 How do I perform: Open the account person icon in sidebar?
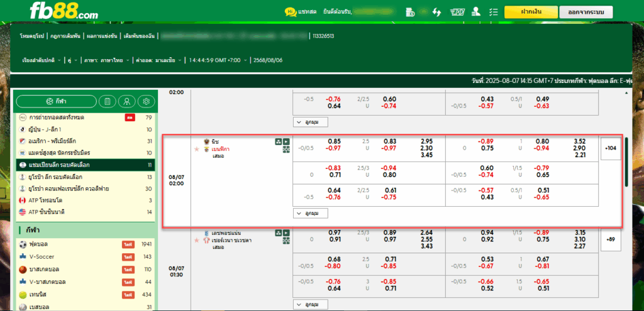click(x=127, y=101)
